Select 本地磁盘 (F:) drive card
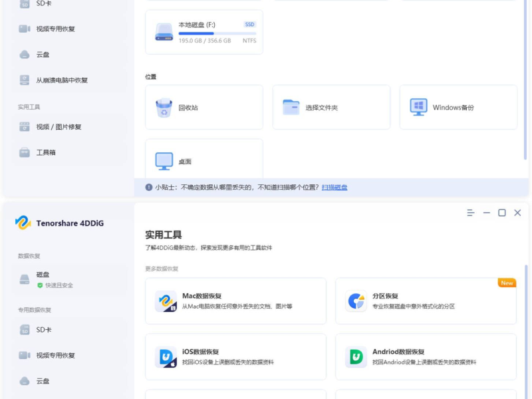Viewport: 532px width, 399px height. [x=204, y=32]
